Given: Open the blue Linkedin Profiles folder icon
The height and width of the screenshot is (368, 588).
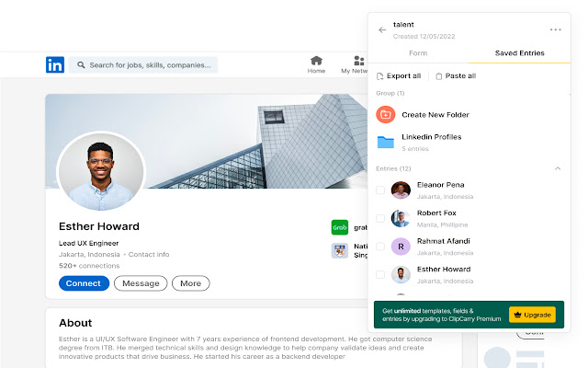Looking at the screenshot, I should [386, 143].
